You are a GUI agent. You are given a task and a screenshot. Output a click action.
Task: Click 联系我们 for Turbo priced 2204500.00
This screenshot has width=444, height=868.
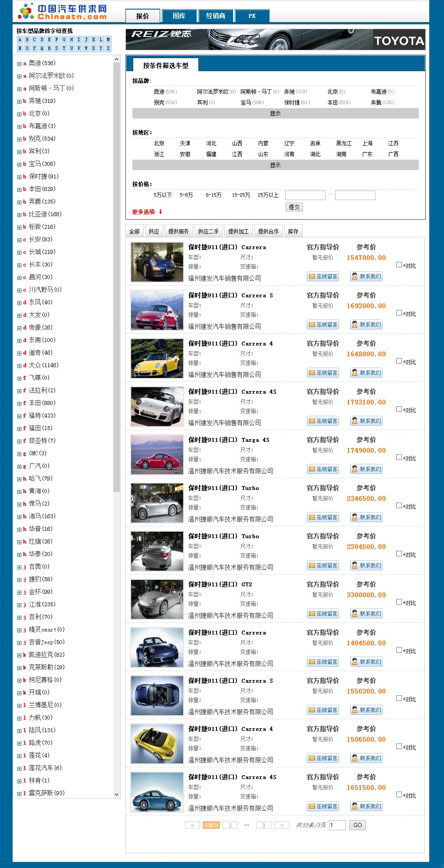coord(366,566)
